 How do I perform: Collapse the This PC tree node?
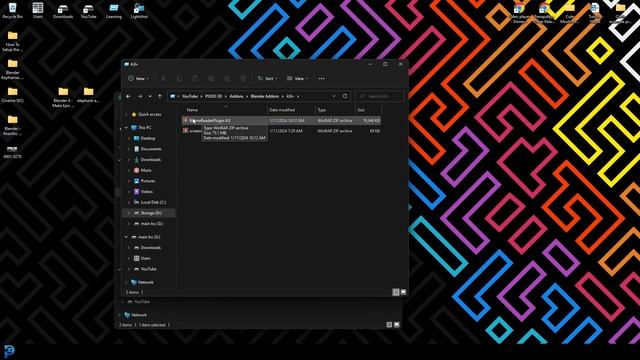(x=126, y=128)
